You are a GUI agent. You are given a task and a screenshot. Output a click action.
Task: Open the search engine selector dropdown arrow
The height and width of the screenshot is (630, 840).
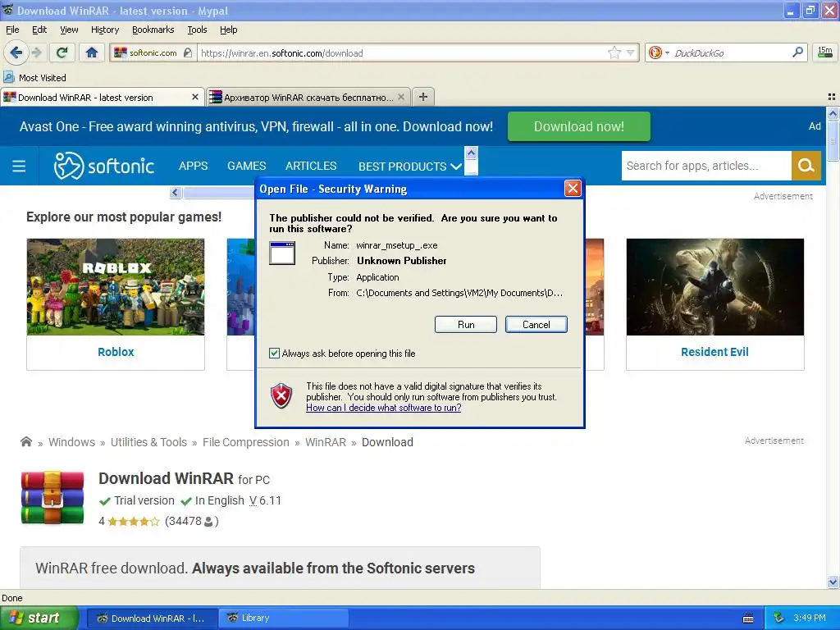(x=667, y=52)
